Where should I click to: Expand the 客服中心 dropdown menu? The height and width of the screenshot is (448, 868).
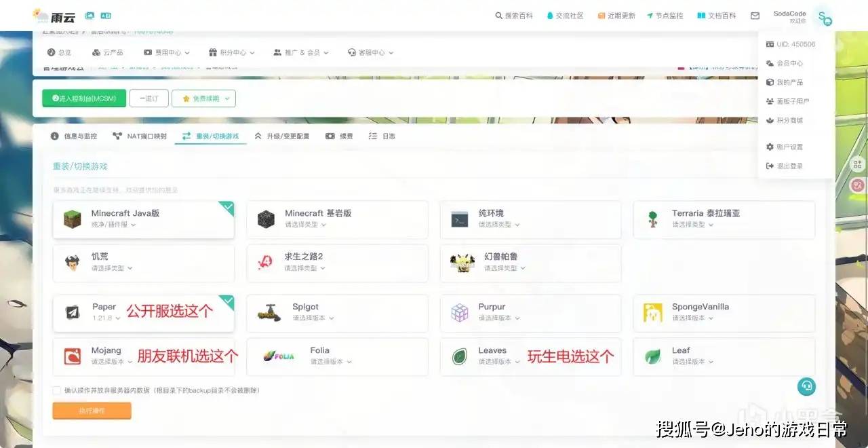click(x=371, y=52)
